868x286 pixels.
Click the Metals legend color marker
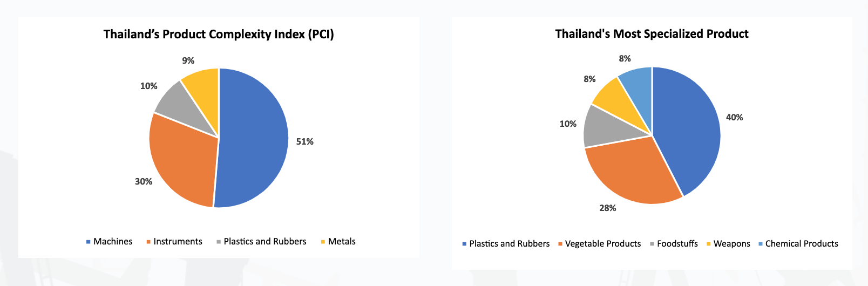[x=323, y=242]
